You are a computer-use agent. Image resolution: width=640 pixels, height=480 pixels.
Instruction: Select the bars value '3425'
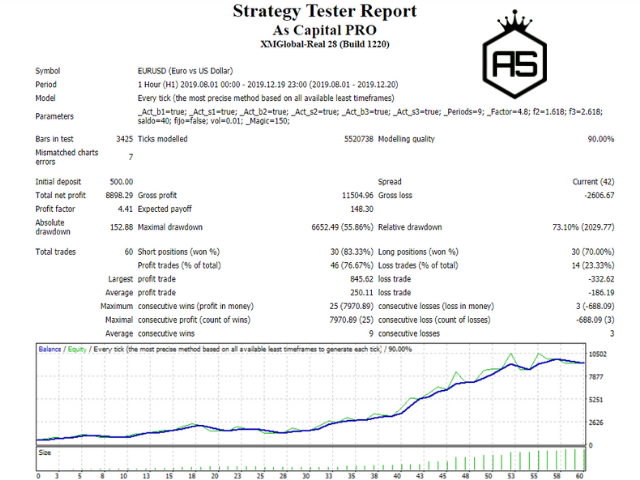(124, 139)
